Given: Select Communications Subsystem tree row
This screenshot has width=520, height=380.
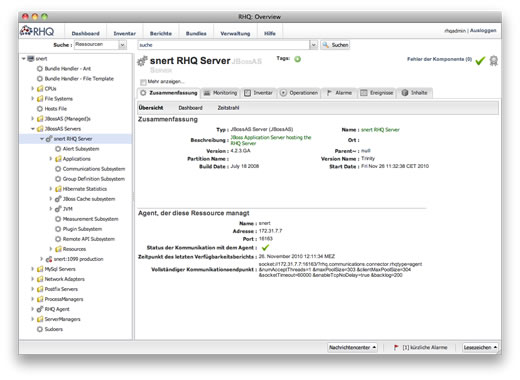Looking at the screenshot, I should 75,169.
